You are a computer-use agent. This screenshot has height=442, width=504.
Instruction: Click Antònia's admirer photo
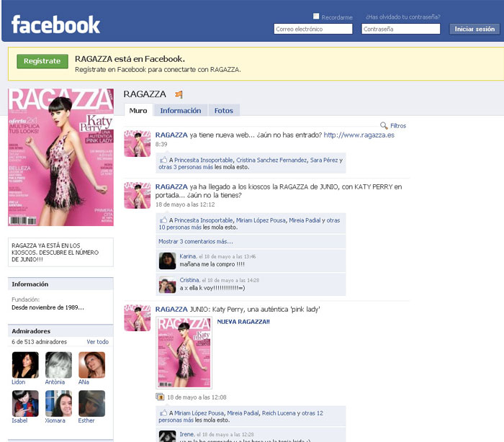tap(58, 365)
